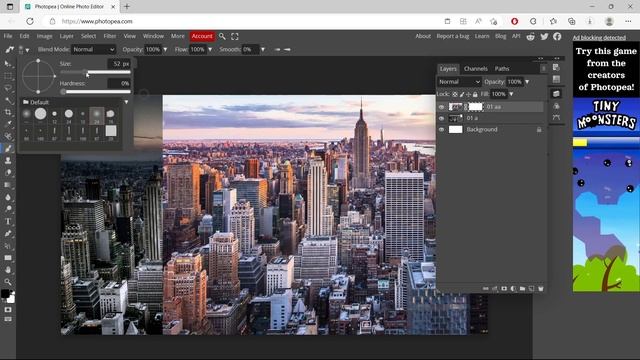Open Fill percentage arrow

511,94
